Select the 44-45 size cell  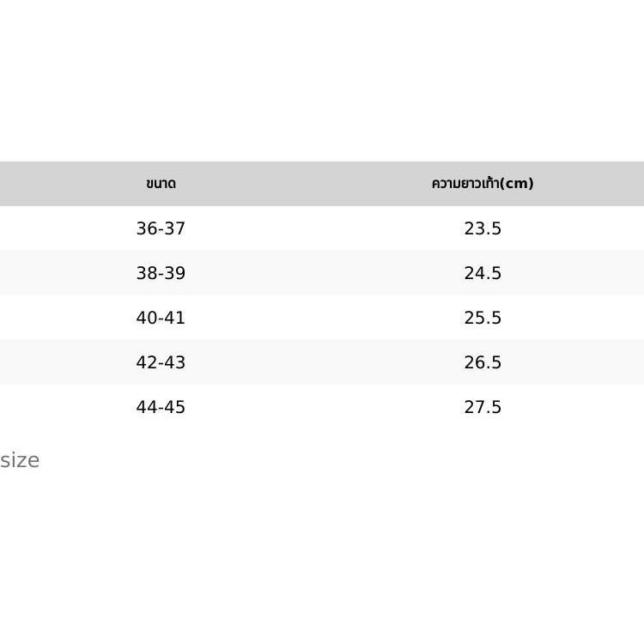[161, 407]
